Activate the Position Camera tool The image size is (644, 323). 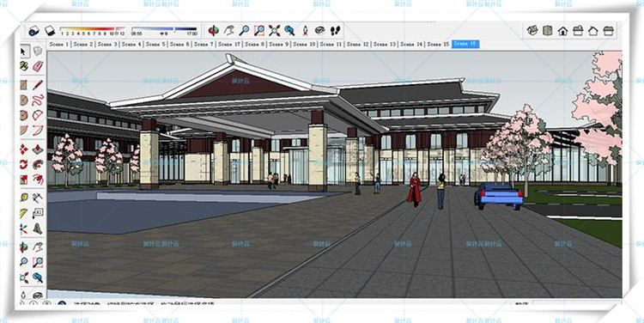point(305,30)
